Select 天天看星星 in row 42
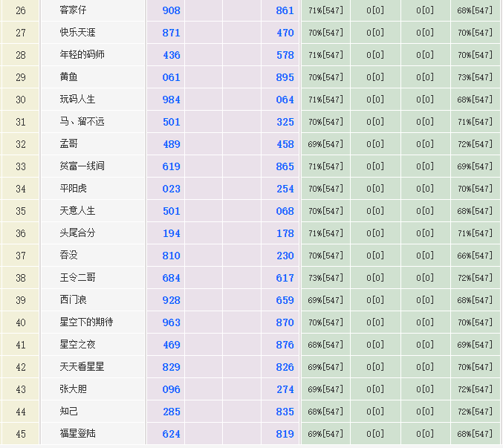503x448 pixels. 82,367
